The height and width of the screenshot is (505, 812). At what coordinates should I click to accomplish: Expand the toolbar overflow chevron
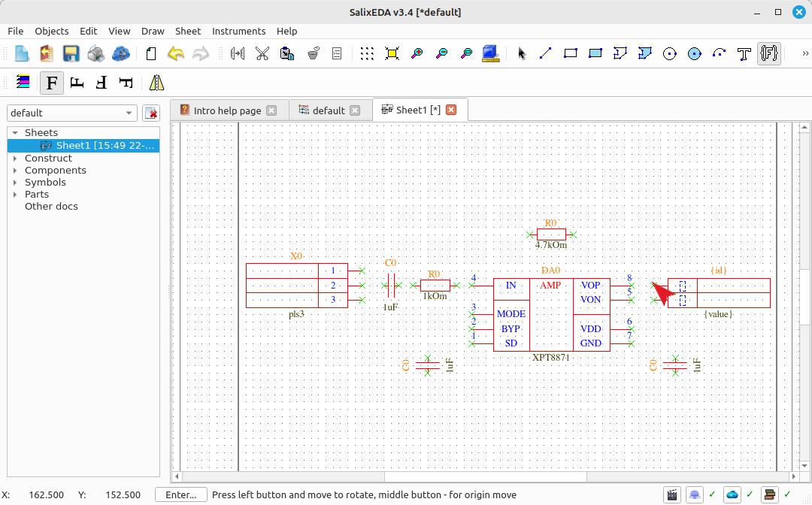[805, 53]
